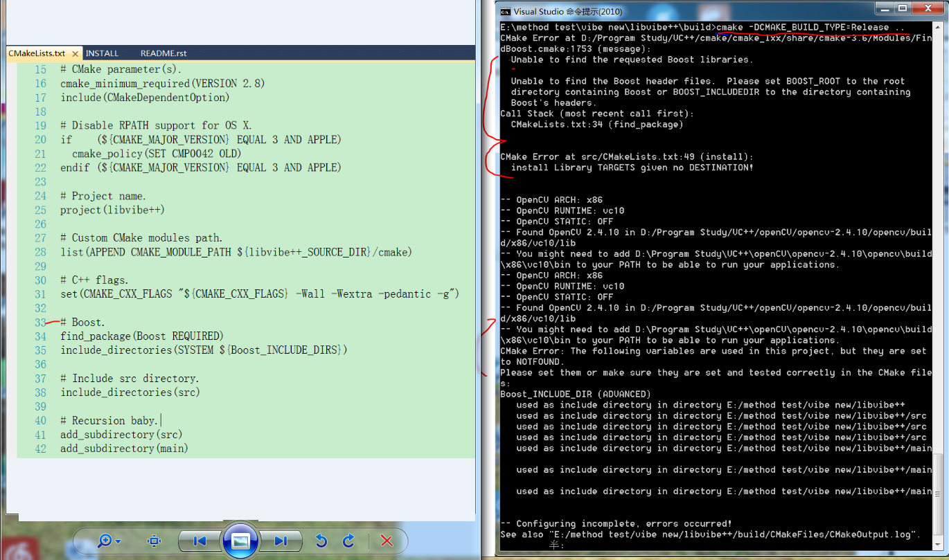Click the 'project(libvibe++)' line

point(112,210)
